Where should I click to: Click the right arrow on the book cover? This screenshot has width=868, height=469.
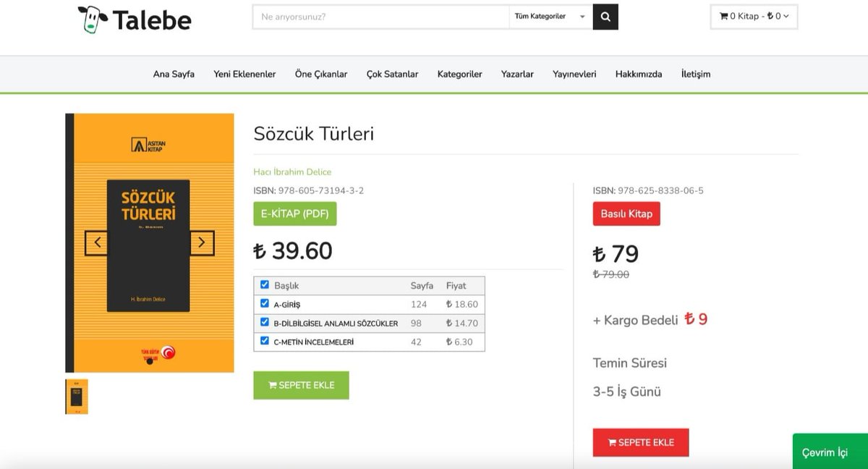(202, 243)
